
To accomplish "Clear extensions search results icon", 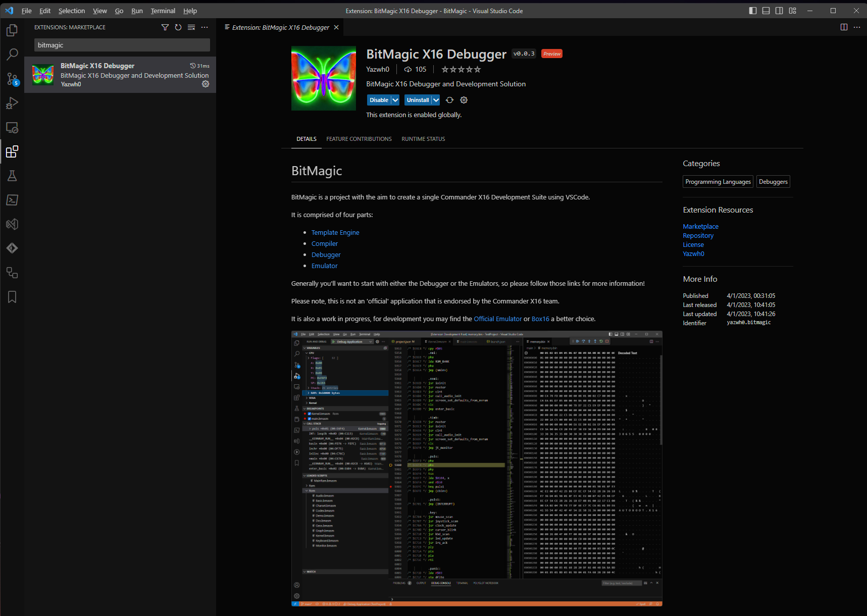I will (x=191, y=27).
